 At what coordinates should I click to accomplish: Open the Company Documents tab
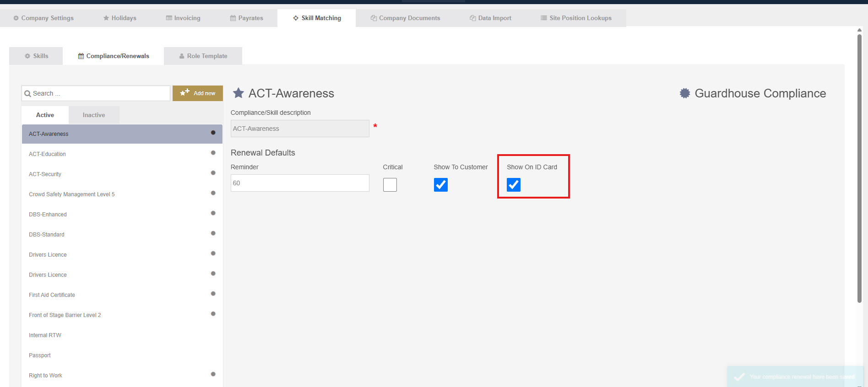coord(405,18)
